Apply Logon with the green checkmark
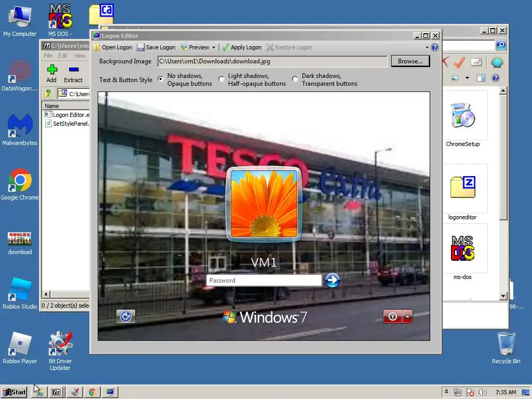This screenshot has width=532, height=399. (242, 47)
